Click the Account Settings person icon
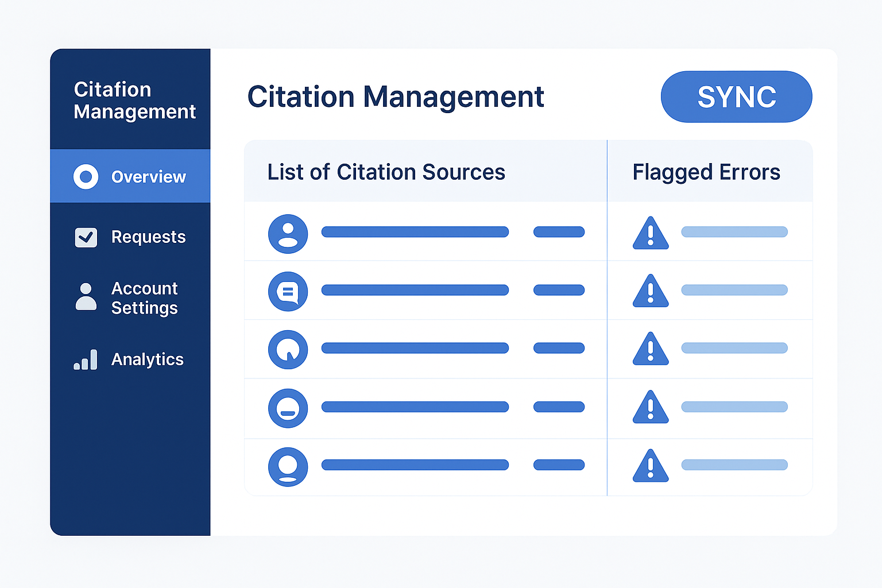The height and width of the screenshot is (588, 882). click(86, 297)
